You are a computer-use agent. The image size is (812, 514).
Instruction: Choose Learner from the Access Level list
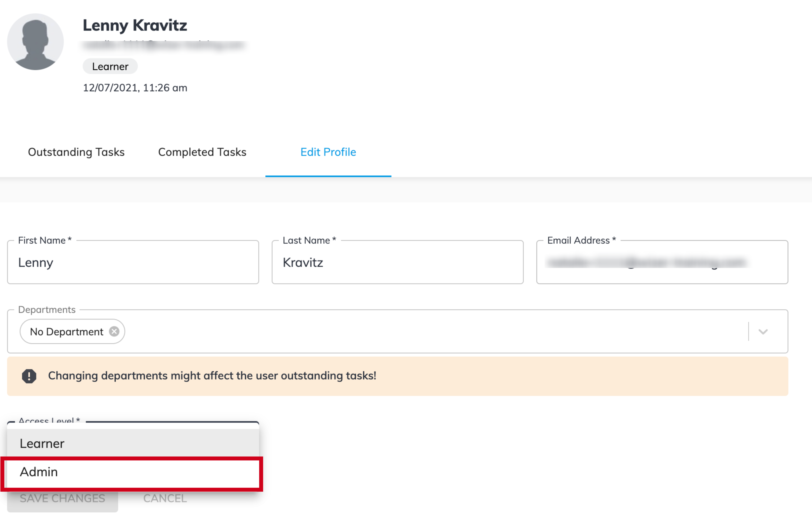coord(133,443)
